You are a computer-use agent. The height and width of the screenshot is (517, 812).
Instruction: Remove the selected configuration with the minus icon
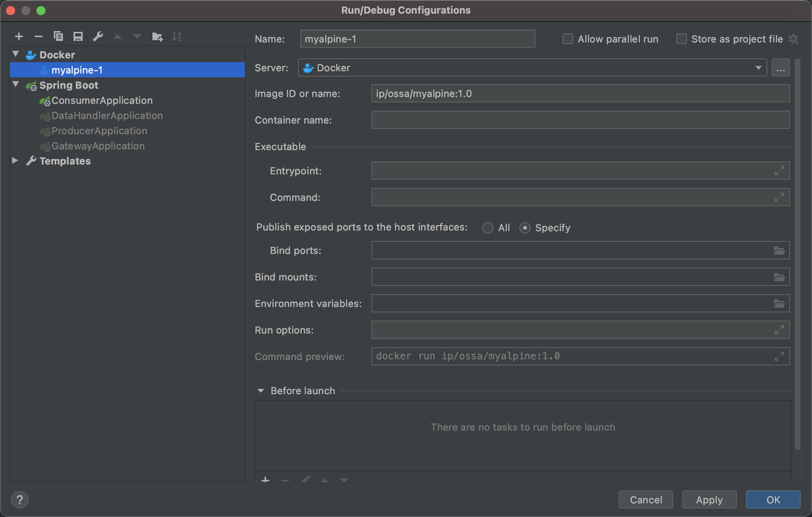pos(39,37)
